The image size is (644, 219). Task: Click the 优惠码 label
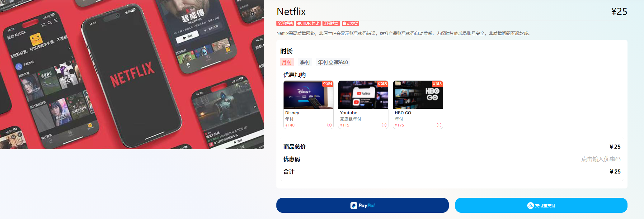[x=292, y=159]
